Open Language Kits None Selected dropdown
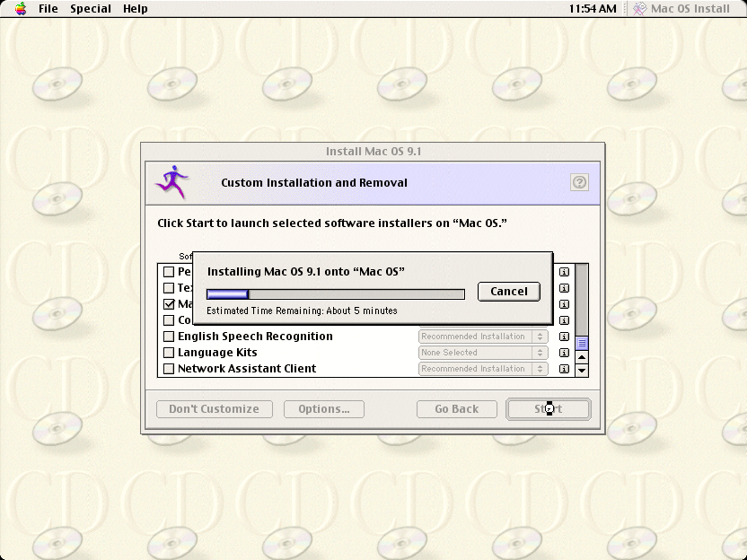 click(x=483, y=353)
